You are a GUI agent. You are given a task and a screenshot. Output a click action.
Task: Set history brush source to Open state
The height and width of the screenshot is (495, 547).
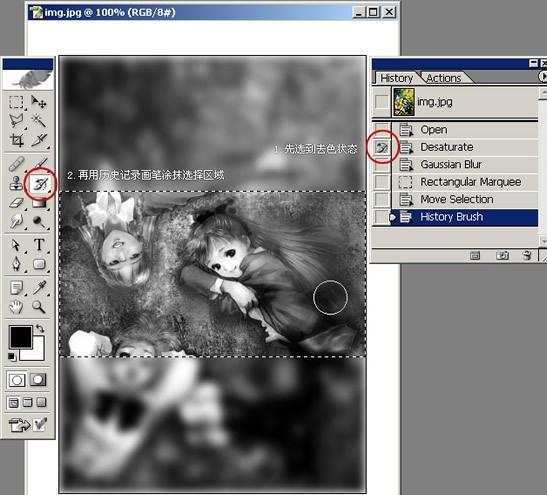381,129
